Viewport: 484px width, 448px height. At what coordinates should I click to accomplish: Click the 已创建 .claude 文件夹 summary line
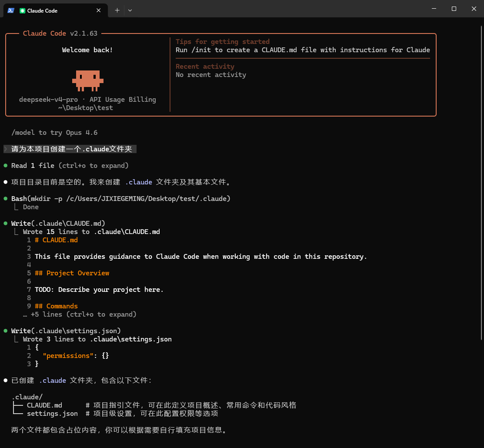tap(81, 381)
